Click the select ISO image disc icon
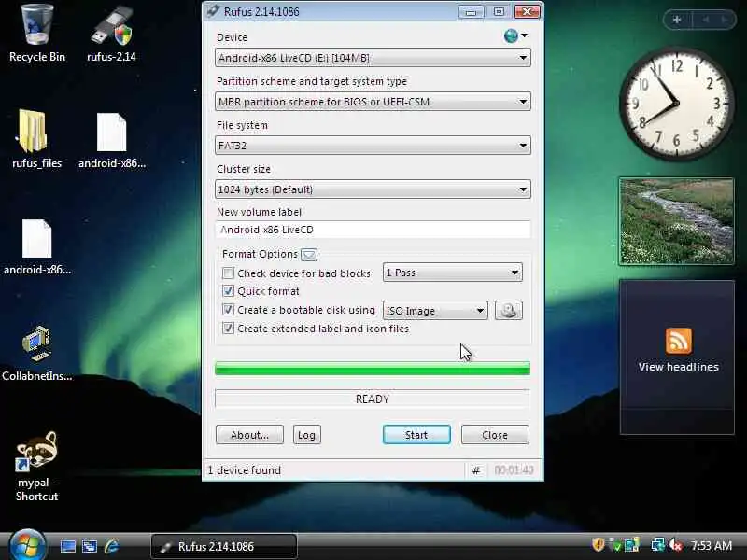Viewport: 747px width, 560px height. click(508, 311)
